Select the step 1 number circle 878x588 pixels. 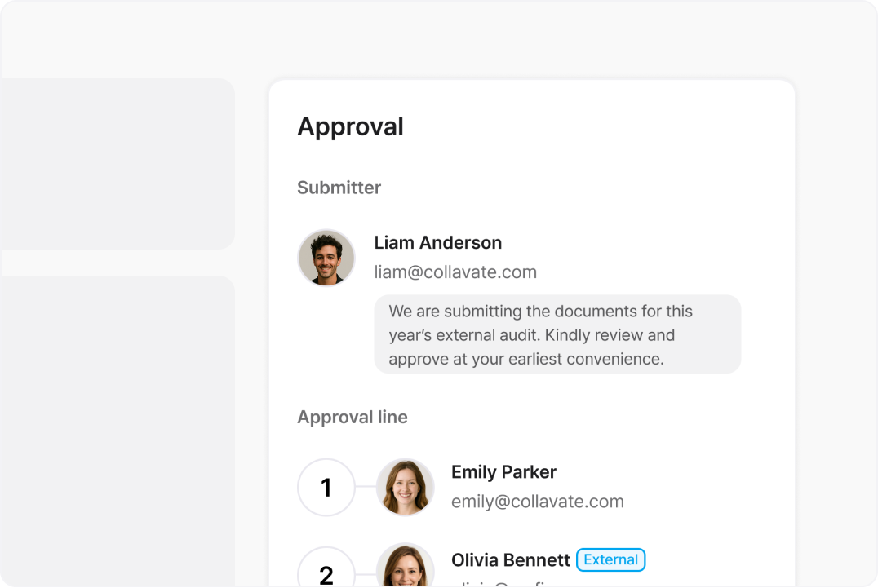326,488
